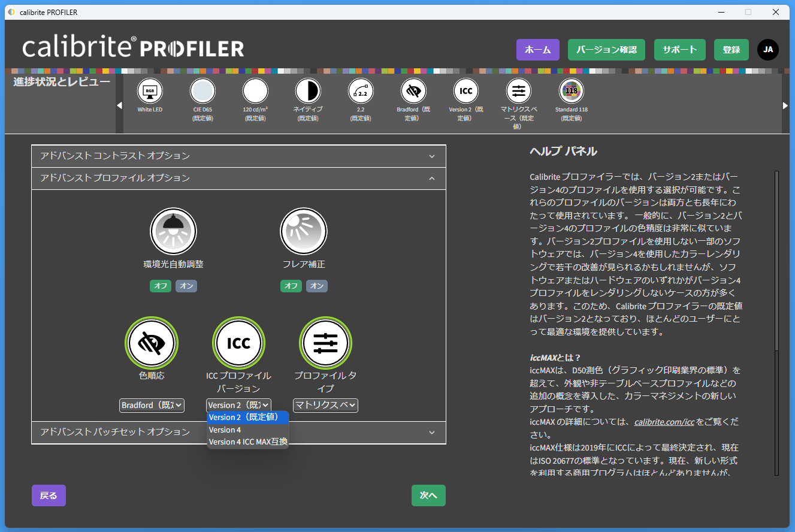Select Version 2（既定値） option
The height and width of the screenshot is (532, 795).
click(x=248, y=417)
